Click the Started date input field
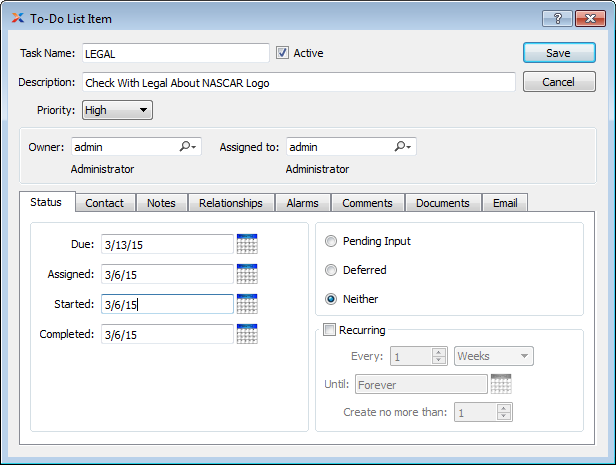 point(167,304)
